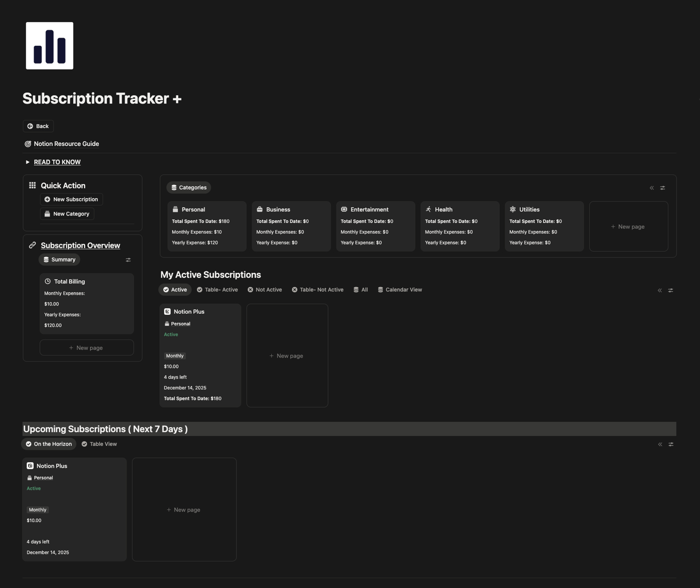
Task: Add a New page in Upcoming Subscriptions gallery
Action: [184, 510]
